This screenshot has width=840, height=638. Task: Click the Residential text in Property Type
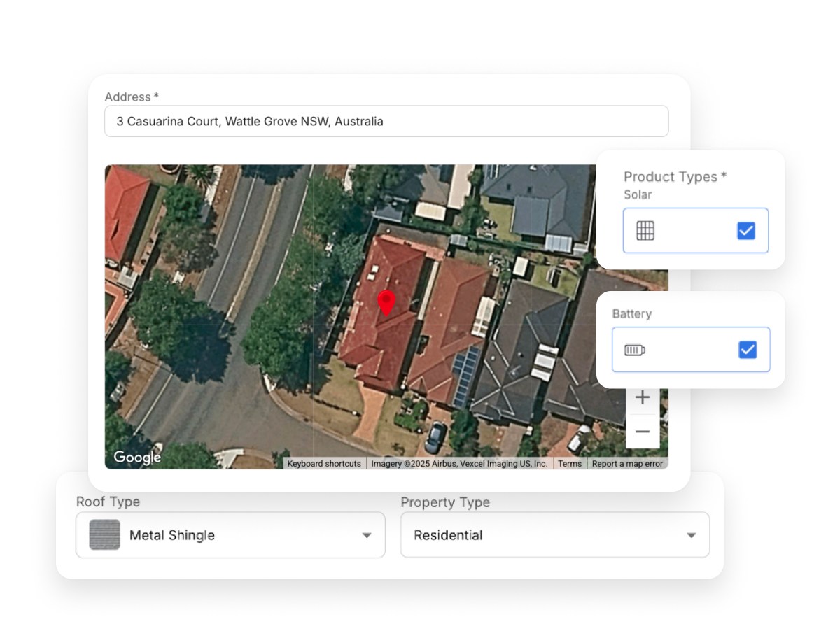pyautogui.click(x=448, y=535)
